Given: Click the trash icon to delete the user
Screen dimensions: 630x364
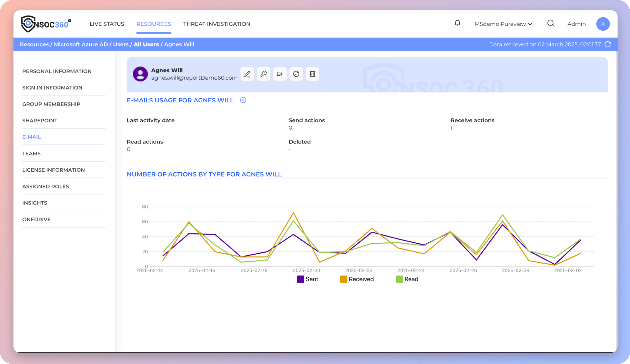Looking at the screenshot, I should [x=312, y=74].
